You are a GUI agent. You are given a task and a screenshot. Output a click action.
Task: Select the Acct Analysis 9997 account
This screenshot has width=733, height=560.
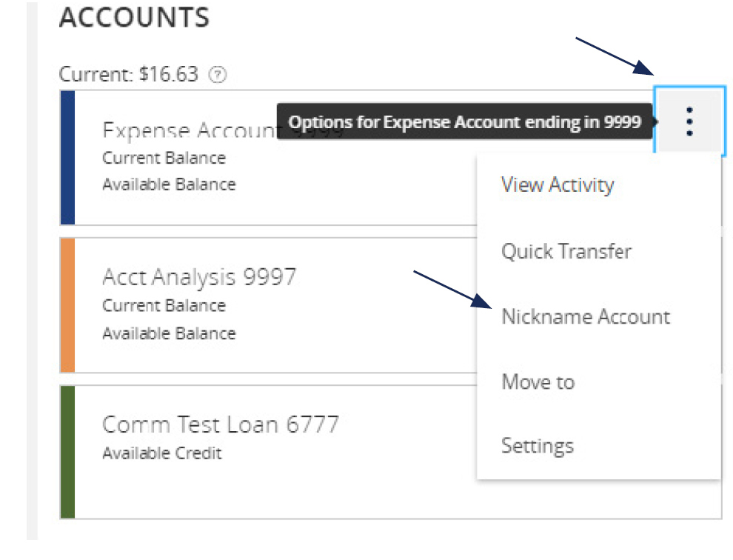[198, 277]
